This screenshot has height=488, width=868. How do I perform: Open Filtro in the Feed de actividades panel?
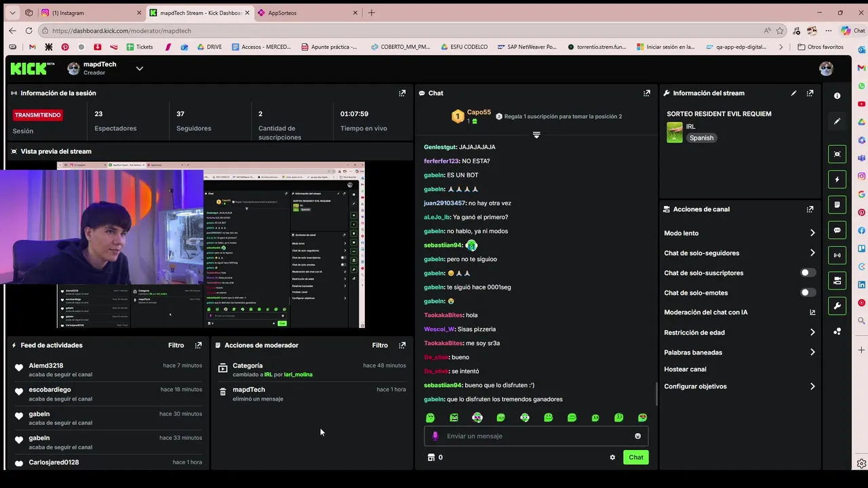(176, 345)
